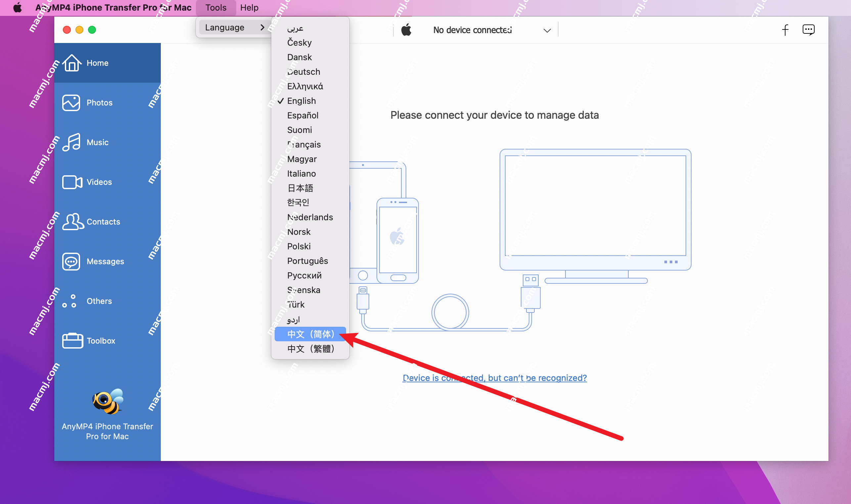This screenshot has height=504, width=851.
Task: Click the iPhone device illustration
Action: 398,240
